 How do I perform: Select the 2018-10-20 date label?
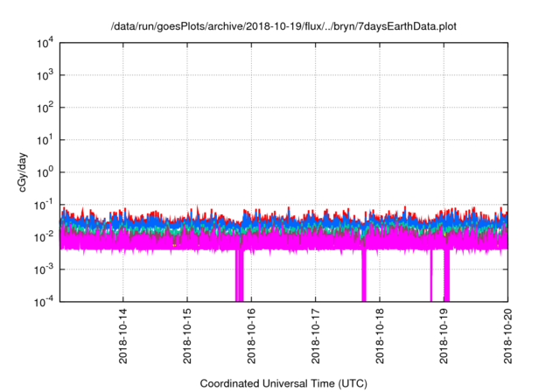507,336
